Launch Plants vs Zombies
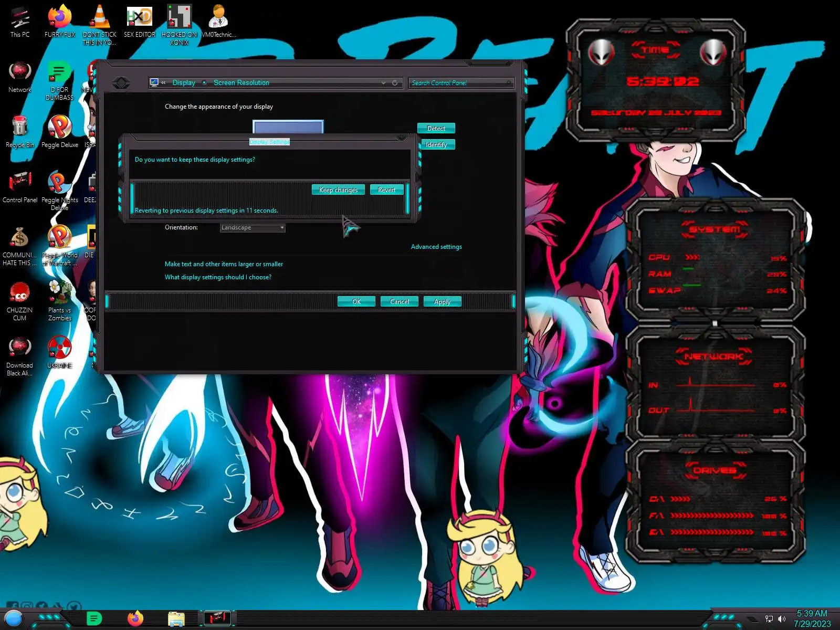This screenshot has width=840, height=630. (x=60, y=301)
